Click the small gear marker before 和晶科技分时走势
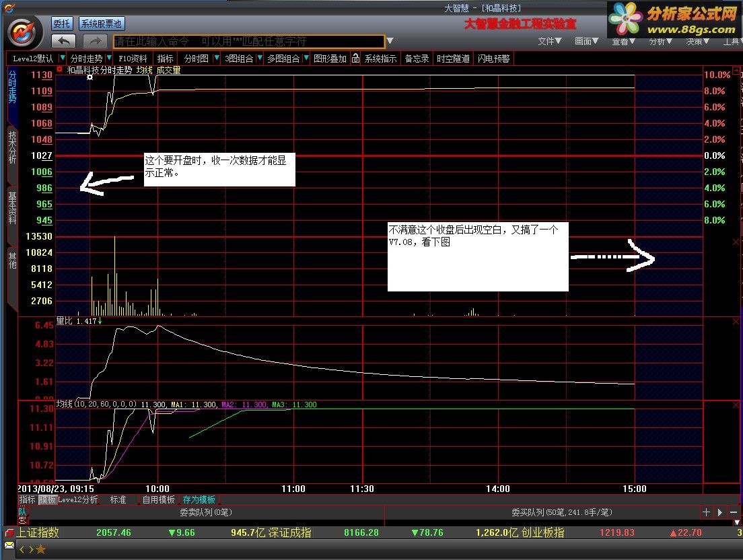The width and height of the screenshot is (743, 560). pos(60,69)
